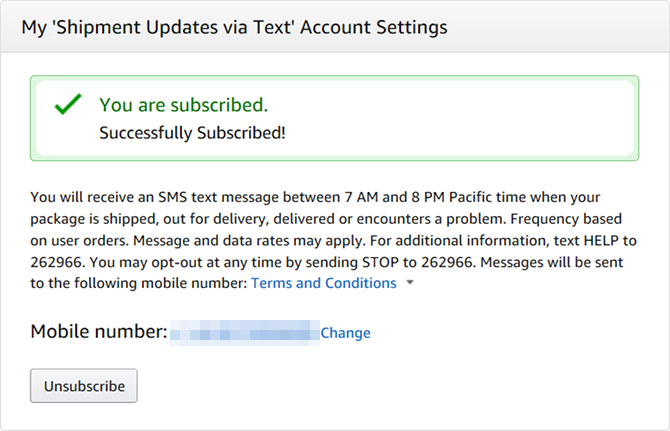Click the 'Shipment Updates via Text' header title
Screen dimensions: 670x431
click(234, 26)
